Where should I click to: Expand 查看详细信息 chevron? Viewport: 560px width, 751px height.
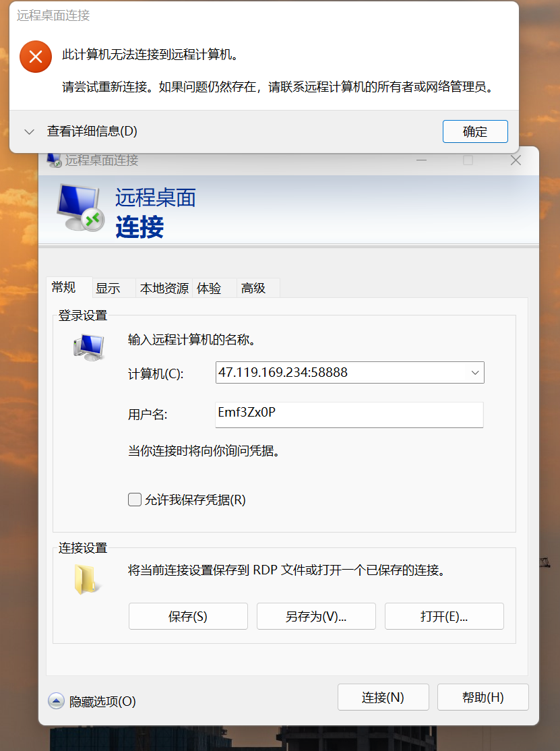(29, 131)
